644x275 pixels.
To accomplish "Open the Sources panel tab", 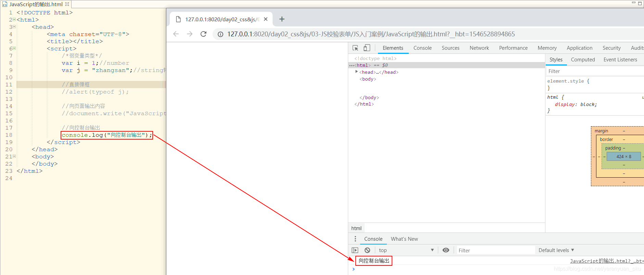I will coord(451,48).
